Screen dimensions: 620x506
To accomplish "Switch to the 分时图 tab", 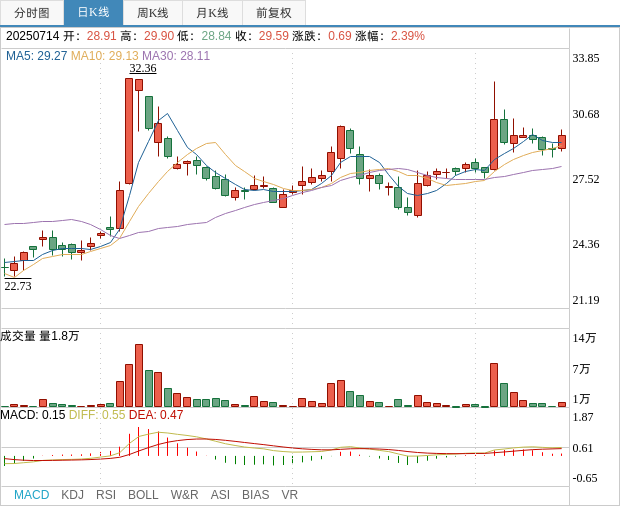I will 32,13.
